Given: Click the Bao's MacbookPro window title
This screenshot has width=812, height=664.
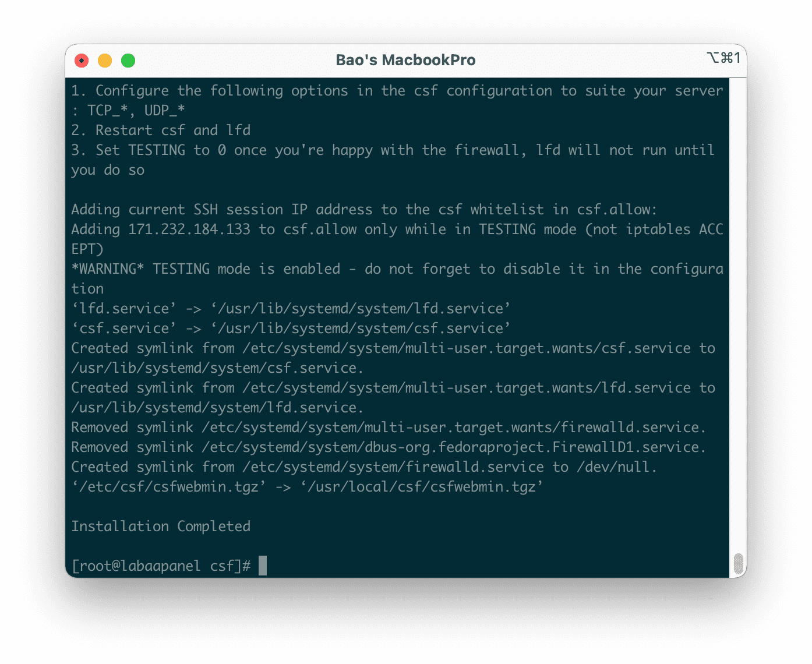Looking at the screenshot, I should (406, 59).
